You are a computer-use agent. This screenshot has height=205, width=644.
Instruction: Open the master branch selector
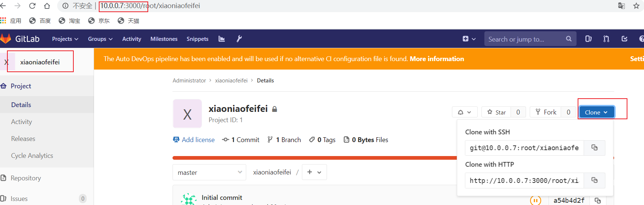click(209, 172)
